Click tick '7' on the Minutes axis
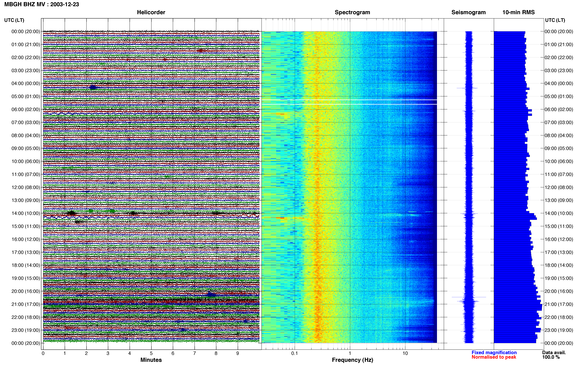The height and width of the screenshot is (368, 588). (x=195, y=353)
